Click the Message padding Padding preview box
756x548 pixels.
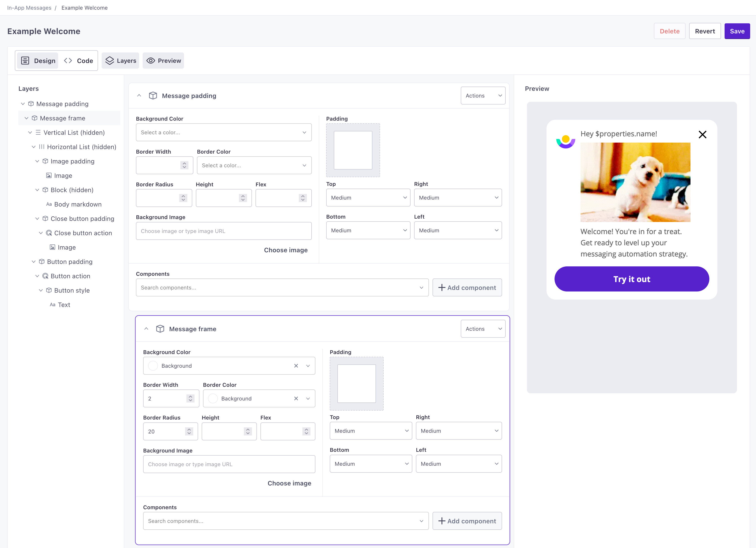(x=353, y=150)
